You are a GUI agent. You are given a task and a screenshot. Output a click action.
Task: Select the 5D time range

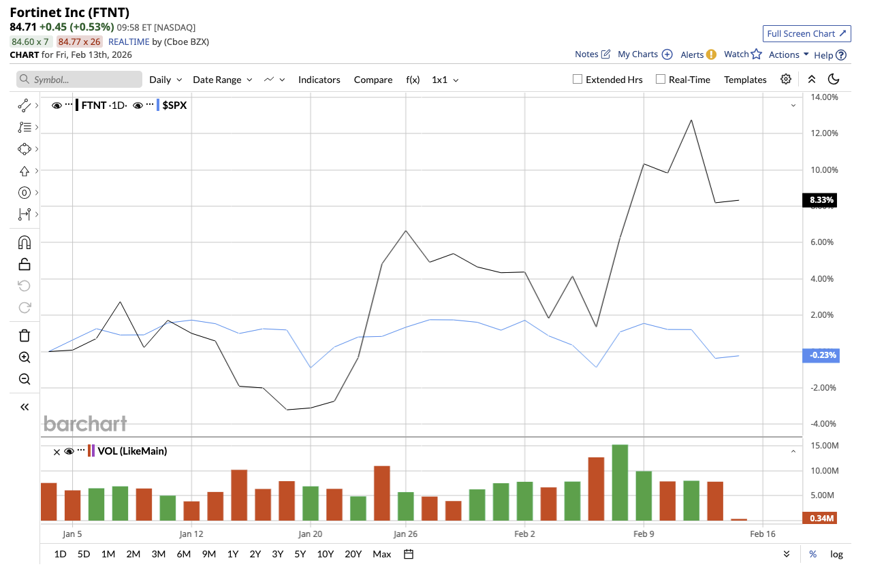coord(84,554)
